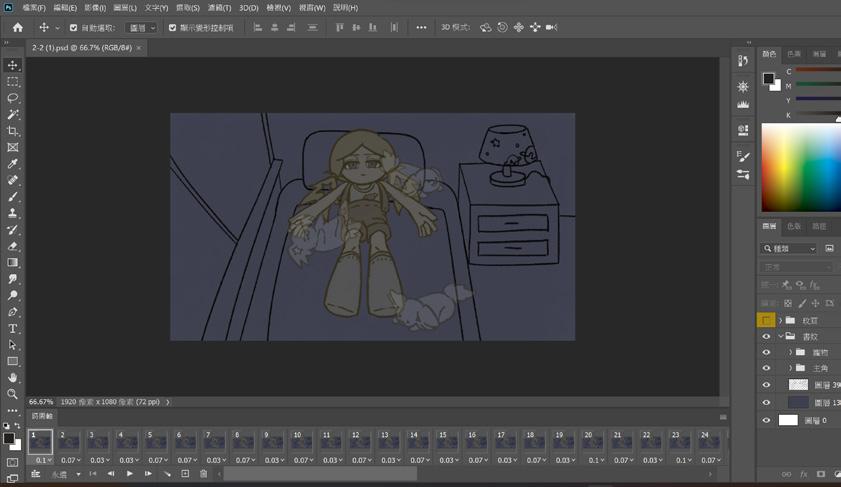
Task: Expand the 主角 layer group
Action: pyautogui.click(x=790, y=369)
